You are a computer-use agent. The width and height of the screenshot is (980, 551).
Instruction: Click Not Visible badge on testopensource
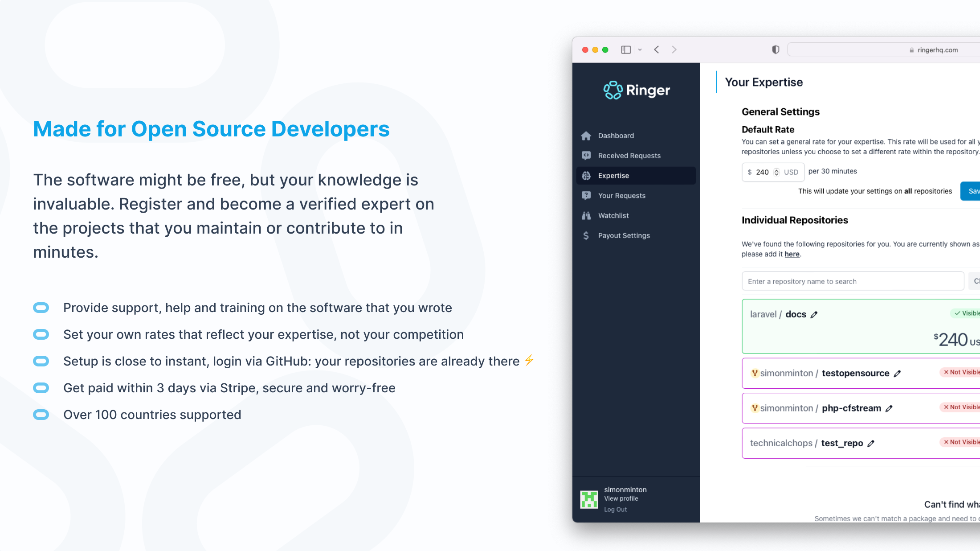click(x=960, y=372)
